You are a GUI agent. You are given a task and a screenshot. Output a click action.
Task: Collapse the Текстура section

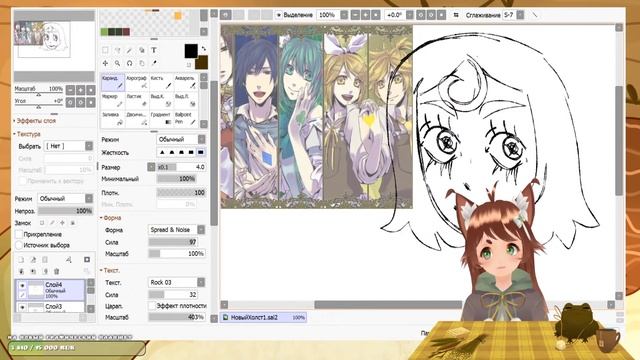pos(27,134)
